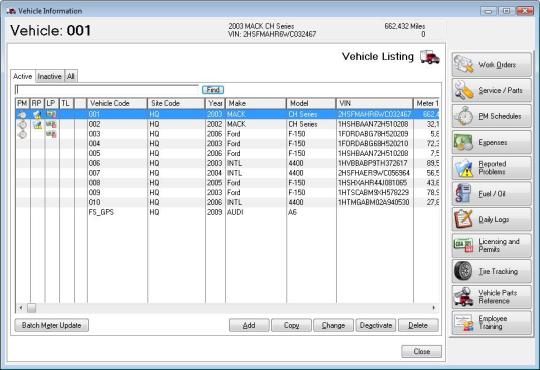The width and height of the screenshot is (540, 370).
Task: Select vehicle row 010
Action: click(x=227, y=202)
